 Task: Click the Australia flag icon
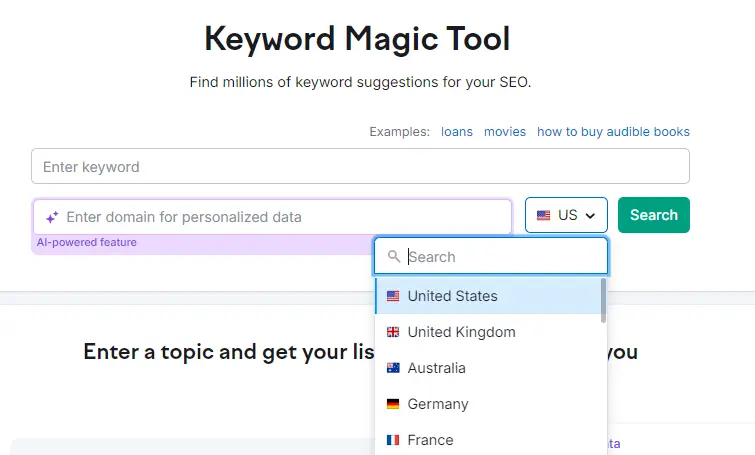[x=393, y=368]
